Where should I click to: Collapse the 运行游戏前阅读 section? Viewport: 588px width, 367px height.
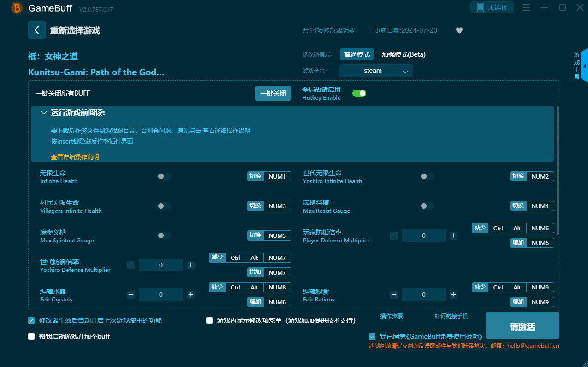tap(44, 113)
